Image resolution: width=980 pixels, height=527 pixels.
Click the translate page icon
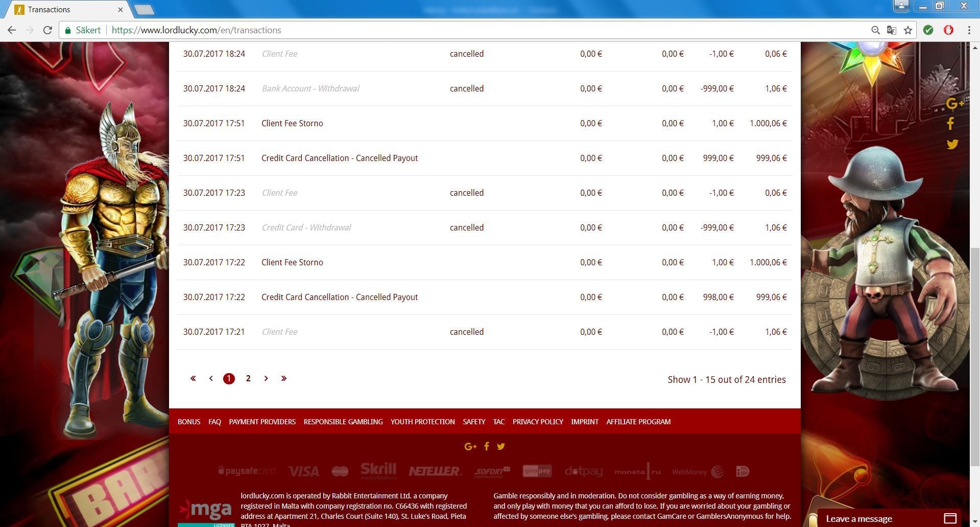coord(892,30)
